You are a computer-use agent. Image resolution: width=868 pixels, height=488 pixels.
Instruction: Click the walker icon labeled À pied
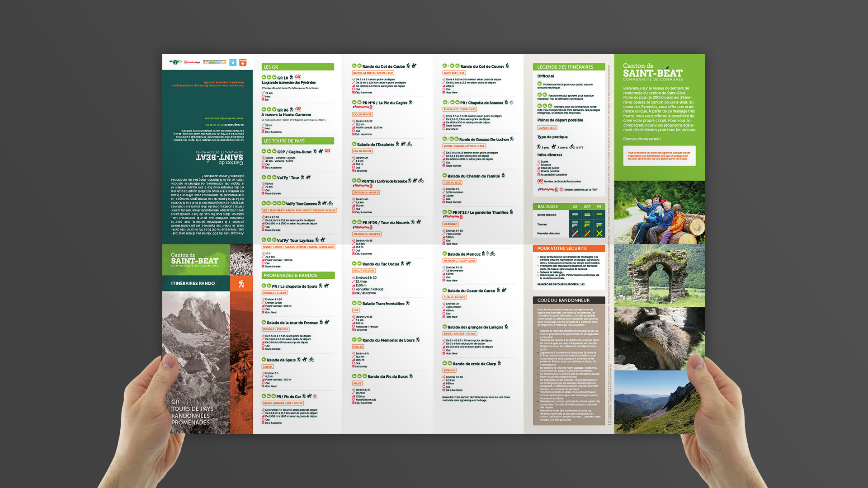pyautogui.click(x=539, y=147)
